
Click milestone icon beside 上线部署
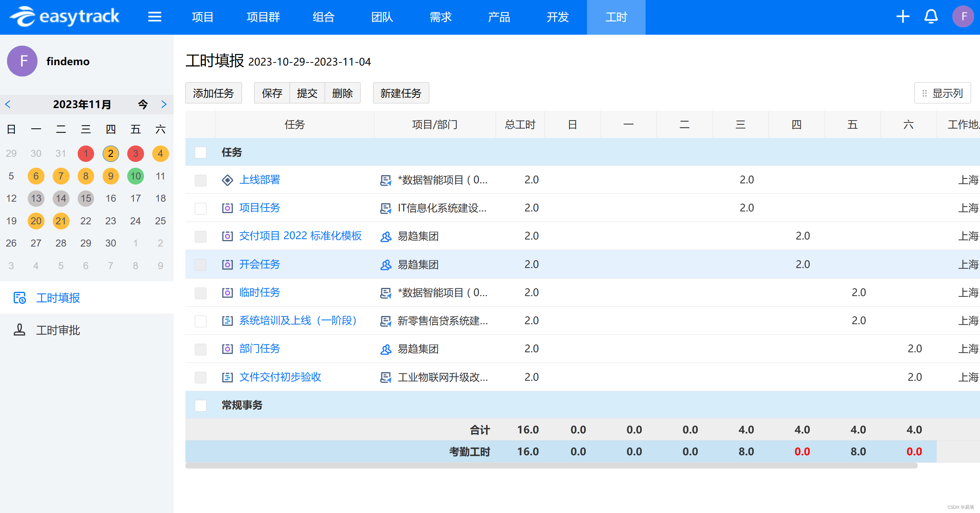coord(227,180)
